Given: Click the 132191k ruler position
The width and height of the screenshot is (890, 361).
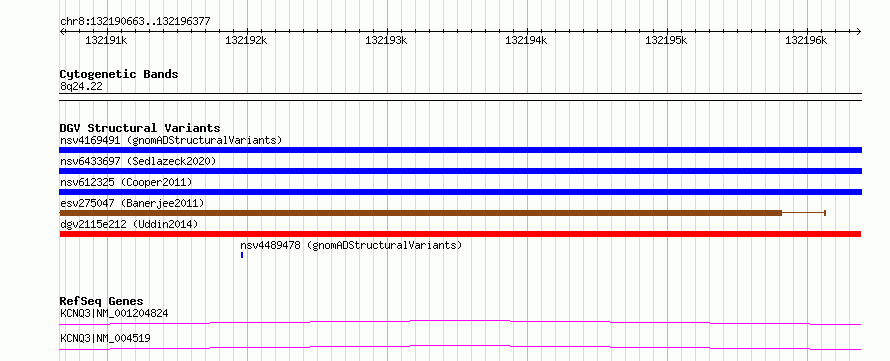Looking at the screenshot, I should [106, 40].
